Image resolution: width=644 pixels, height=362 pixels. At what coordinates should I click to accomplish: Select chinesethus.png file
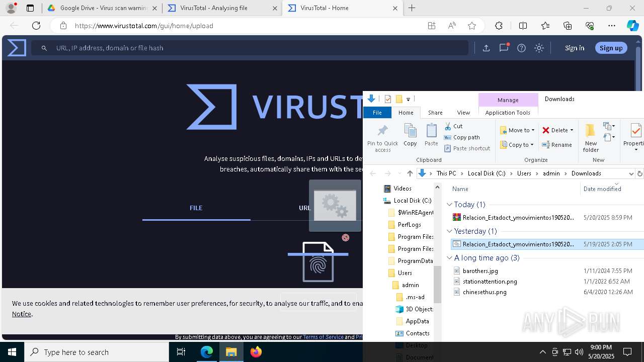pos(485,292)
